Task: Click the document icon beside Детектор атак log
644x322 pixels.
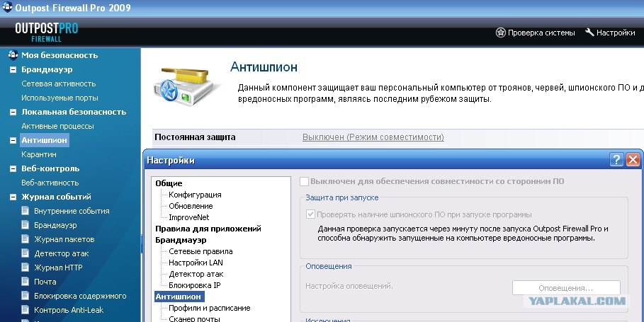Action: coord(26,253)
